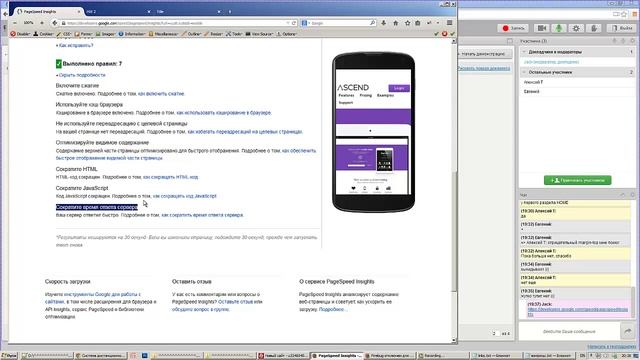Click the settings gear icon in the participants panel header
Screen dimensions: 640x360
click(x=632, y=41)
